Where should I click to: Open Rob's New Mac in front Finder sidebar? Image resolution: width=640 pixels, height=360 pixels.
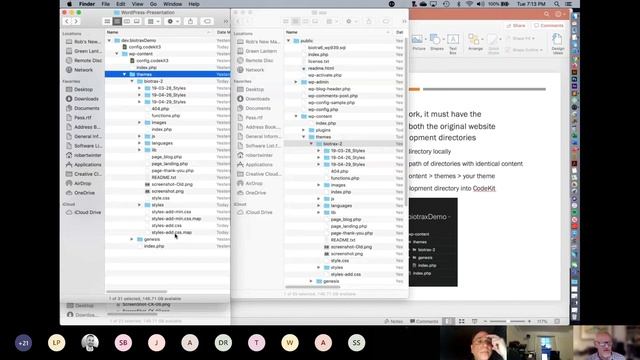[83, 42]
